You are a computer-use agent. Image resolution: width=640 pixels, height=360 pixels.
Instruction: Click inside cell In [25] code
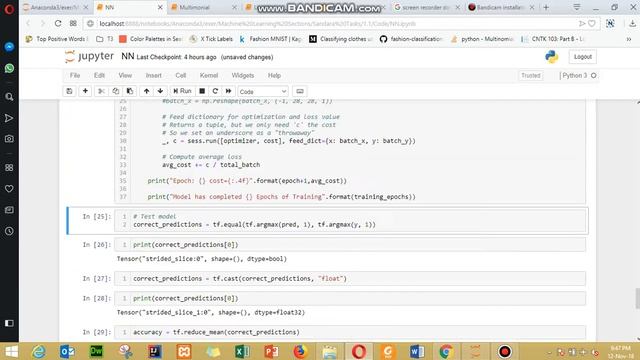[x=350, y=220]
